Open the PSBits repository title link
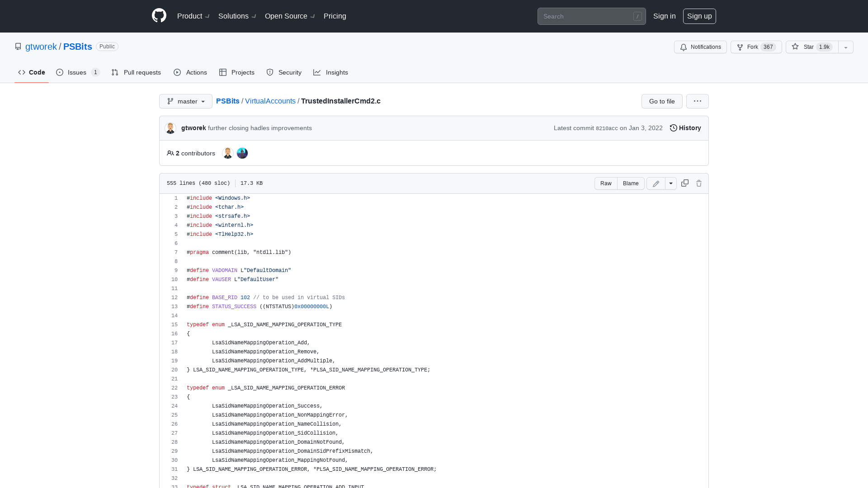Image resolution: width=868 pixels, height=488 pixels. (78, 47)
